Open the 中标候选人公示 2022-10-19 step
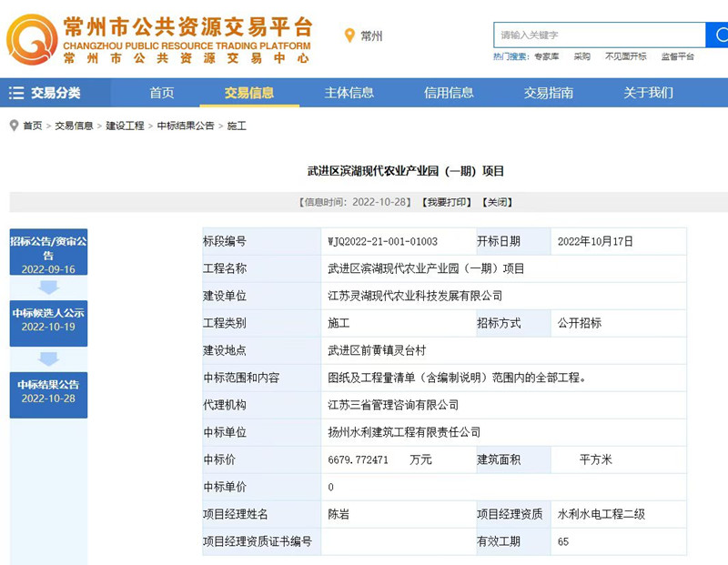This screenshot has width=728, height=565. pyautogui.click(x=48, y=319)
